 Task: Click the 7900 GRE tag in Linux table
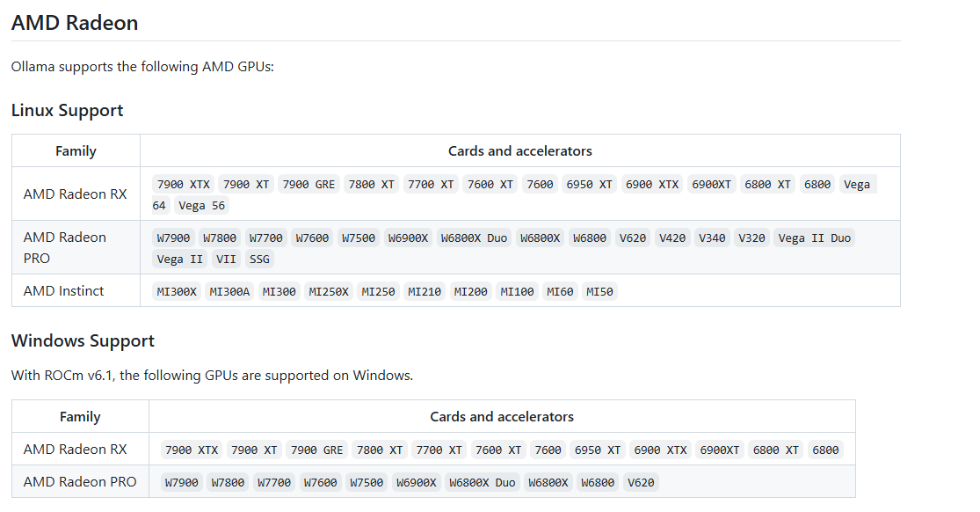(x=309, y=185)
